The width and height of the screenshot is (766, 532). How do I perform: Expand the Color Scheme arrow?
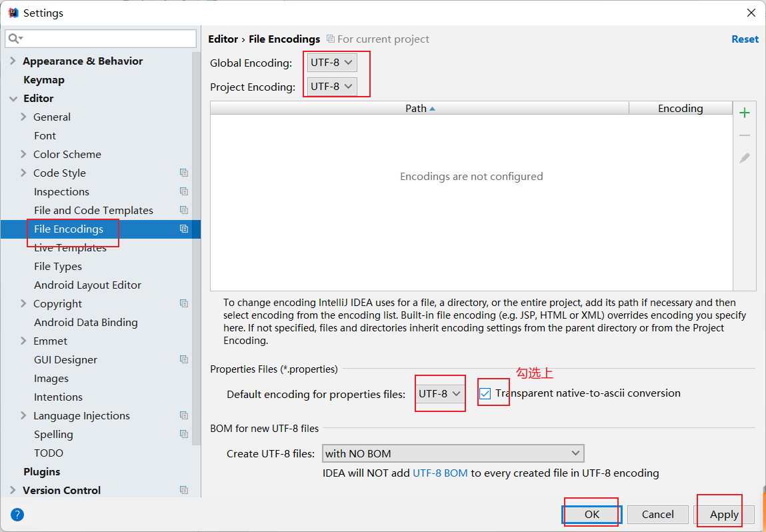pyautogui.click(x=23, y=155)
